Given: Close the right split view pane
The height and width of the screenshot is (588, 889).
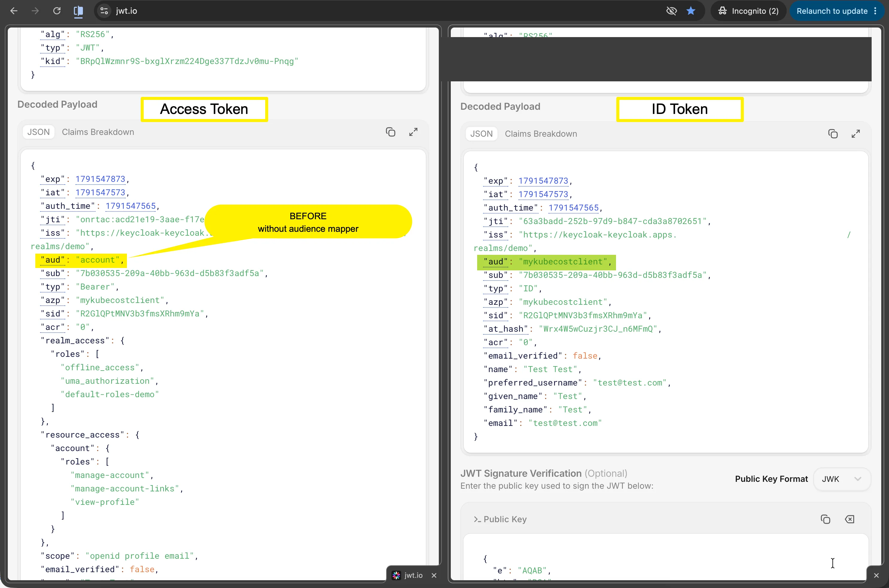Looking at the screenshot, I should point(876,575).
